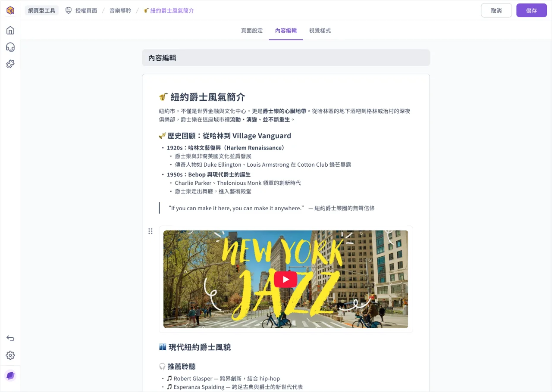Click the heading 歷史回顧：從哈林到 Village Vanguard
The width and height of the screenshot is (552, 392).
click(x=225, y=136)
